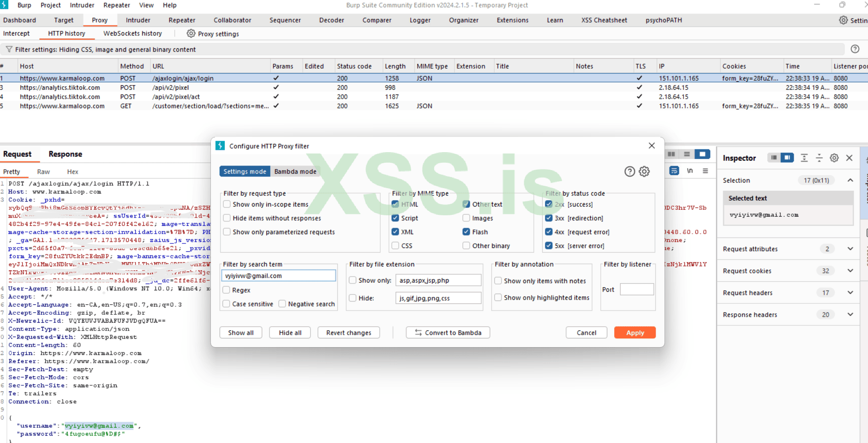
Task: Click the Apply button
Action: pos(635,332)
